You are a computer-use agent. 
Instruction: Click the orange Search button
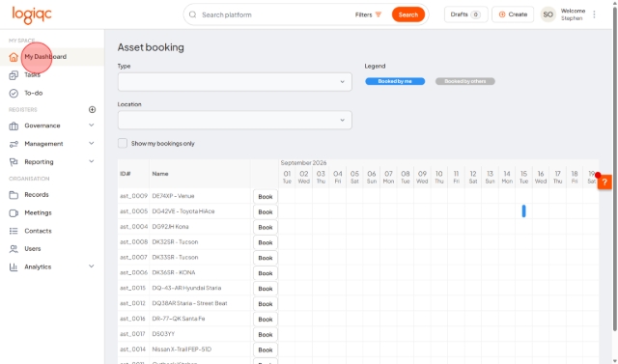pyautogui.click(x=407, y=14)
